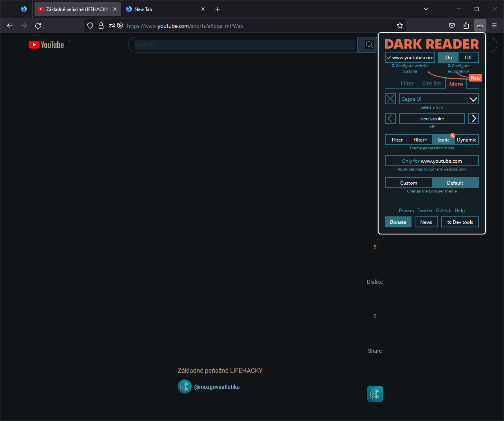
Task: Uncheck the www.youtube.com checkbox in Dark Reader
Action: (x=388, y=57)
